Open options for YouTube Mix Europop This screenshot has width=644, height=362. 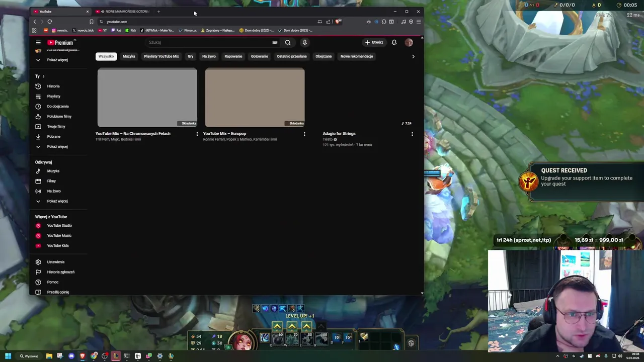[x=304, y=134]
